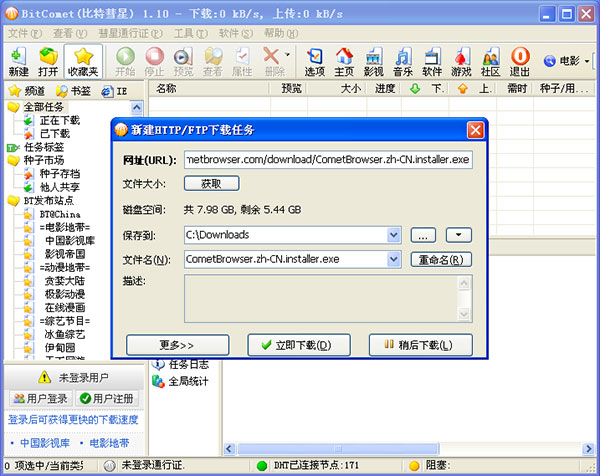This screenshot has height=476, width=600.
Task: Click the 退出 (Exit) toolbar icon
Action: tap(520, 62)
